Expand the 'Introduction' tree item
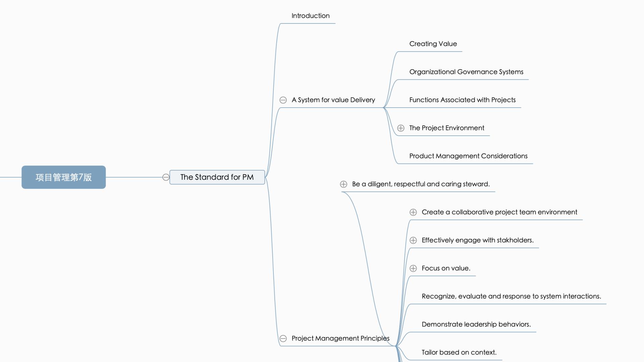This screenshot has width=644, height=362. [x=310, y=15]
